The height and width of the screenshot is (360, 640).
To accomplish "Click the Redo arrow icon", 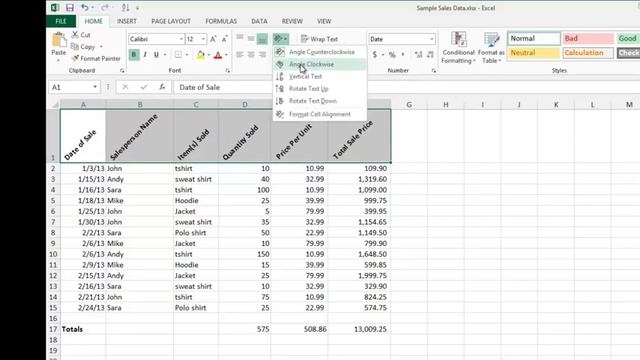I will click(104, 7).
